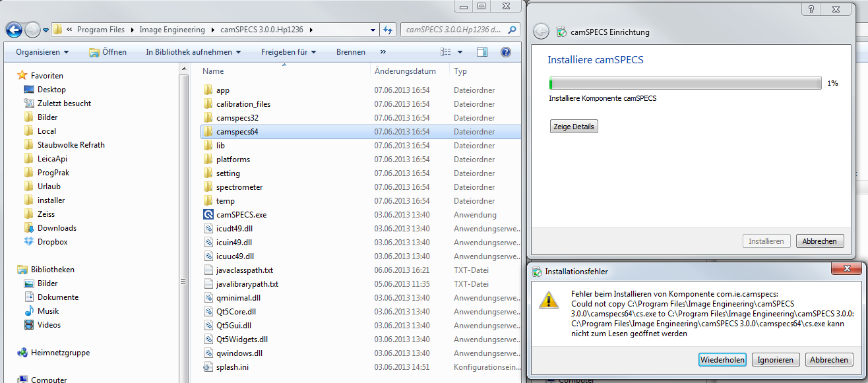Click the Wiederholen button
Image resolution: width=868 pixels, height=383 pixels.
pyautogui.click(x=722, y=360)
